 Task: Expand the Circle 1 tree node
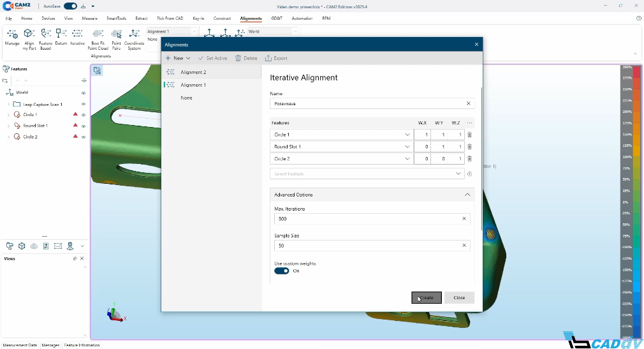coord(9,115)
